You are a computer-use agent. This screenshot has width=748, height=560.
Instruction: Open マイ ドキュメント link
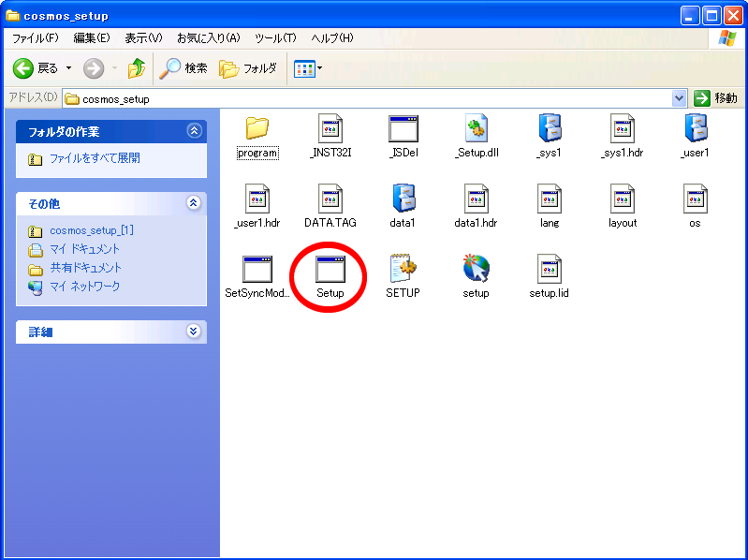84,249
